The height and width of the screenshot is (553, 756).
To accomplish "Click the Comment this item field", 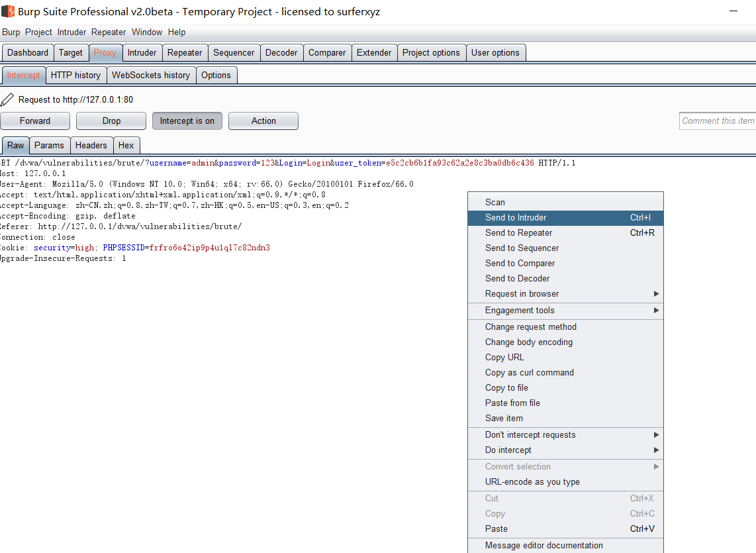I will 718,121.
